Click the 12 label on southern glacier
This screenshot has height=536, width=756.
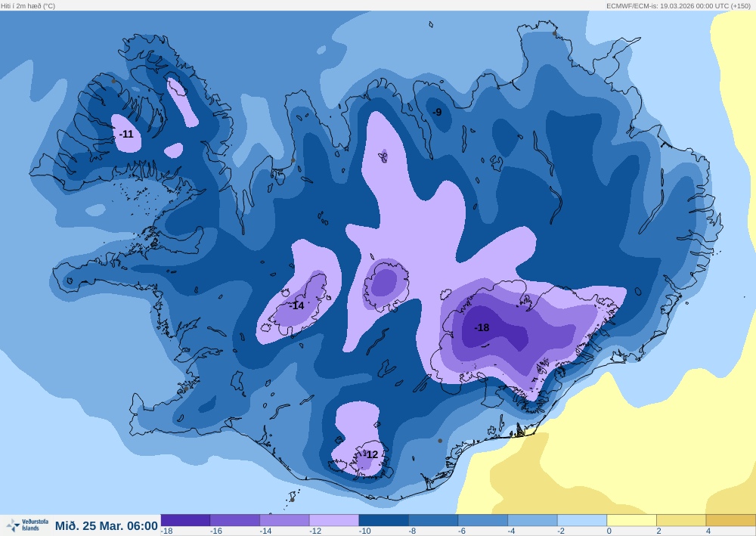pyautogui.click(x=372, y=454)
